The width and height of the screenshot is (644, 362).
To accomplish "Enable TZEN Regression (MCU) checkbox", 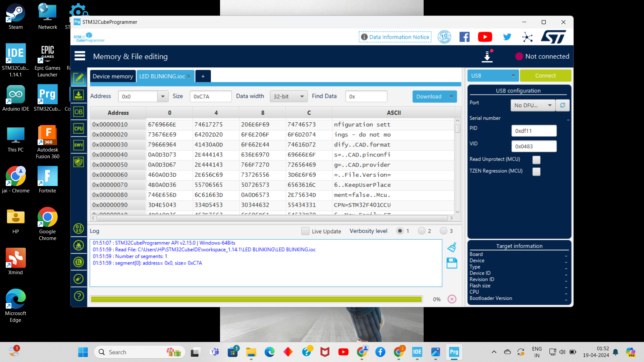I will pyautogui.click(x=536, y=172).
